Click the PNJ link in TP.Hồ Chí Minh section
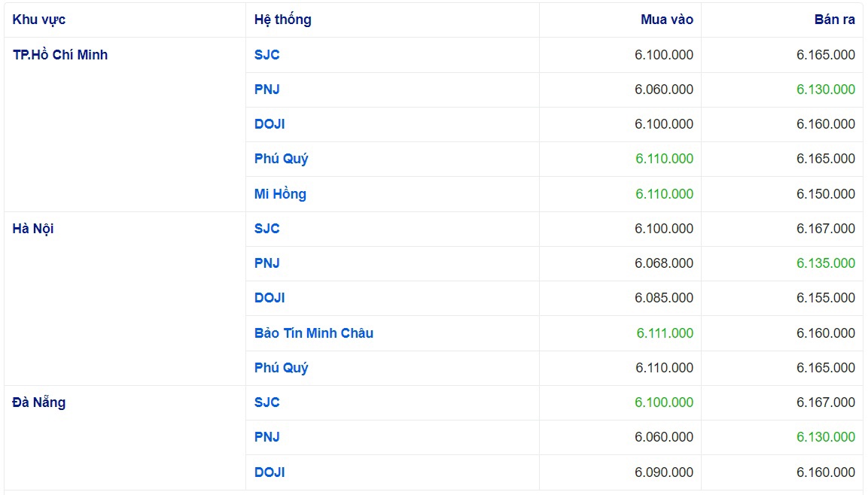868x495 pixels. coord(266,90)
